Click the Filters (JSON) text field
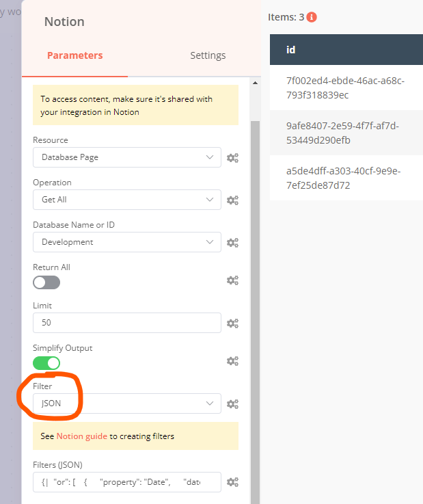Viewport: 423px width, 504px height. click(x=127, y=482)
